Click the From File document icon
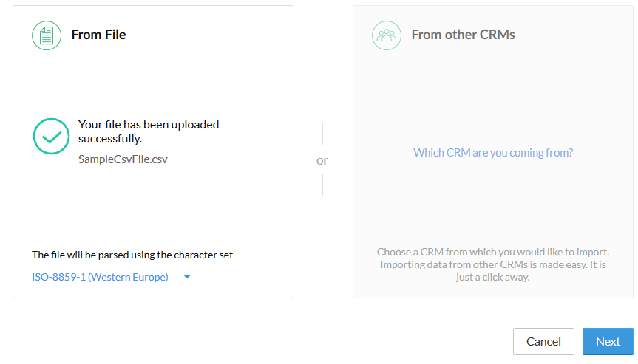 (x=47, y=35)
